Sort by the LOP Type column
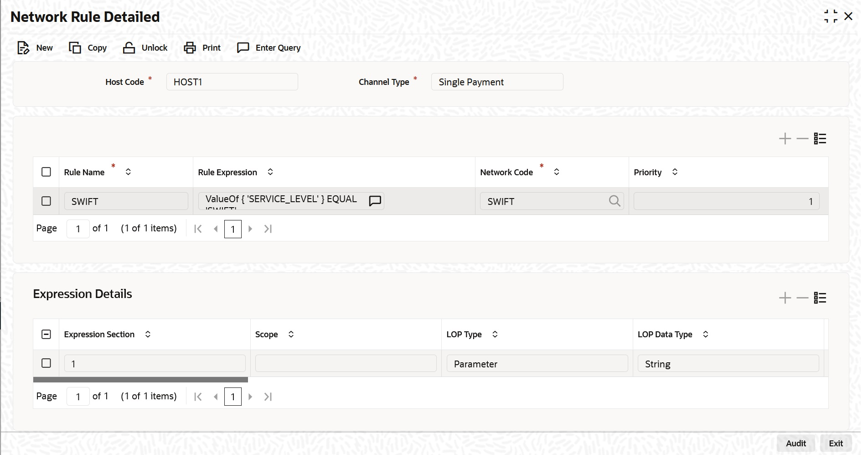The height and width of the screenshot is (455, 868). click(495, 334)
